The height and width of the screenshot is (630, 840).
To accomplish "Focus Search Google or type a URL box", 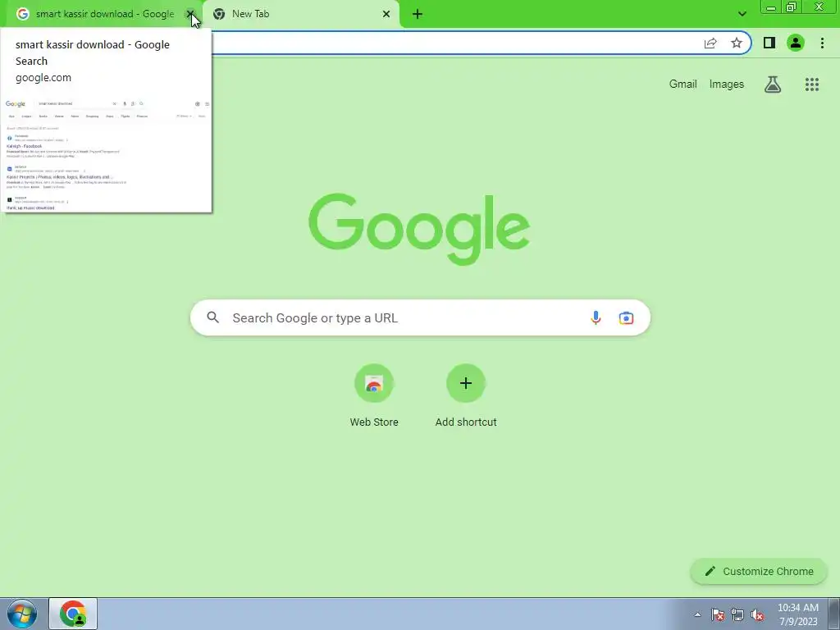I will pyautogui.click(x=420, y=317).
